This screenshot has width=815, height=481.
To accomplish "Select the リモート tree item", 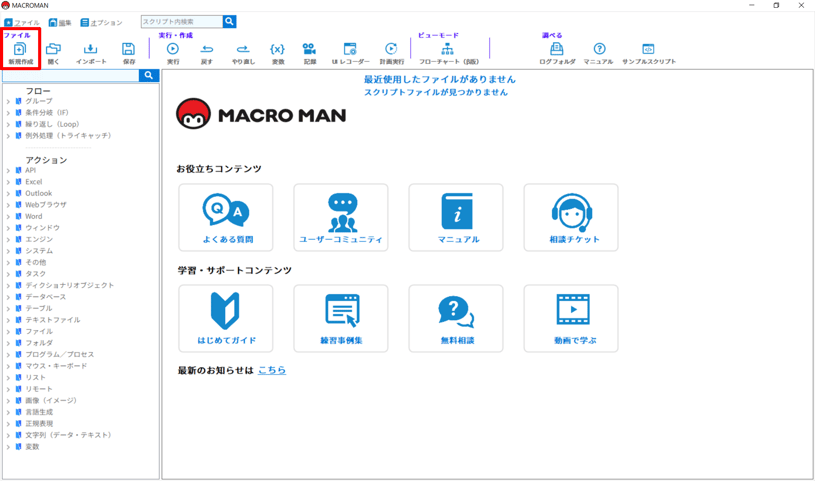I will tap(39, 388).
